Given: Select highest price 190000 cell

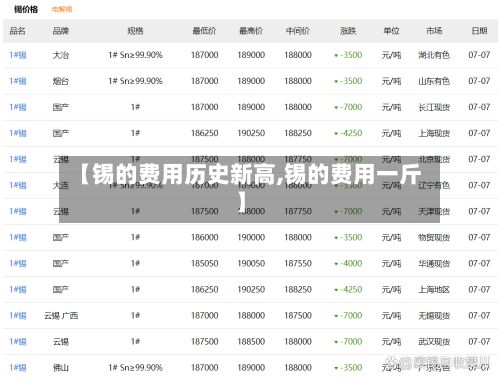Looking at the screenshot, I should tap(251, 237).
